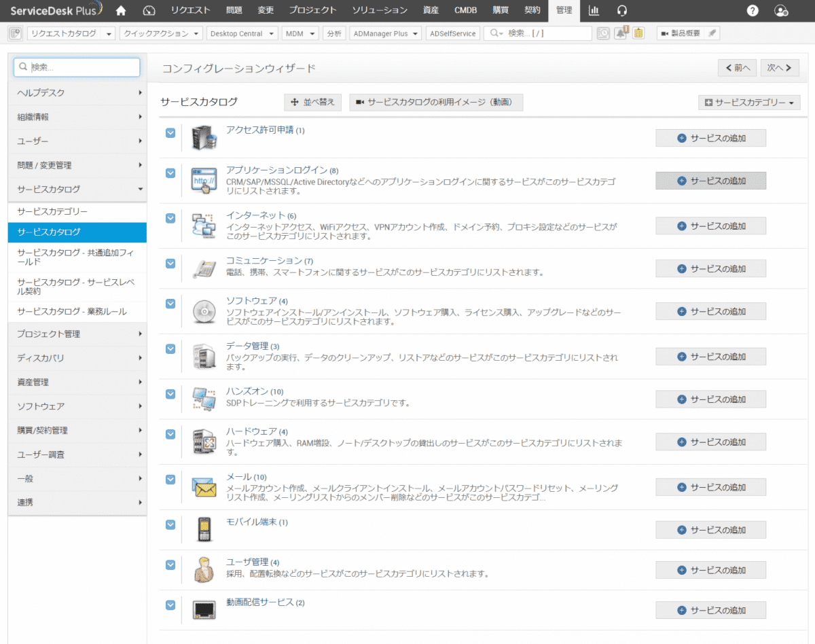Go to the Home icon
This screenshot has height=644, width=815.
click(x=121, y=10)
